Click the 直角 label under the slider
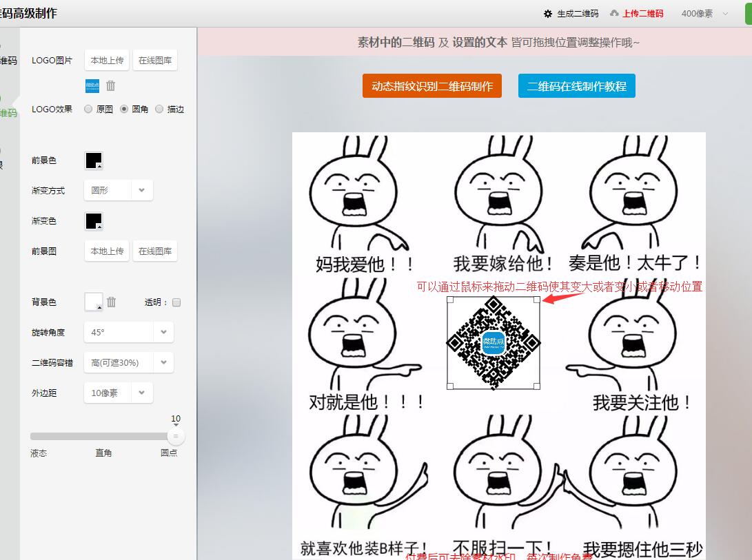Image resolution: width=752 pixels, height=560 pixels. 103,453
